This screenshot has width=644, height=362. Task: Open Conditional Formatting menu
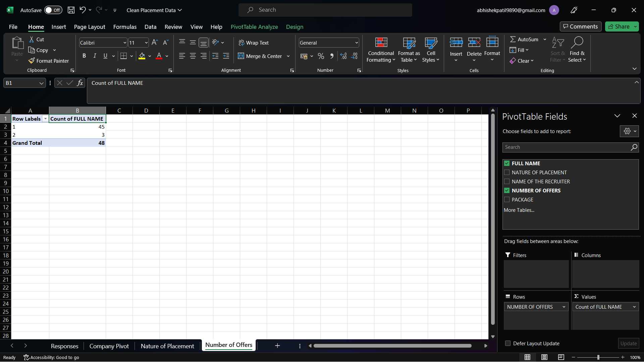pyautogui.click(x=381, y=49)
